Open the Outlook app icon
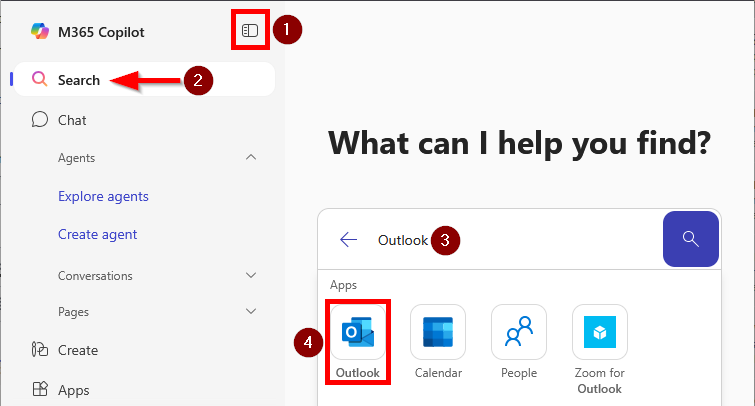The width and height of the screenshot is (755, 406). [358, 332]
